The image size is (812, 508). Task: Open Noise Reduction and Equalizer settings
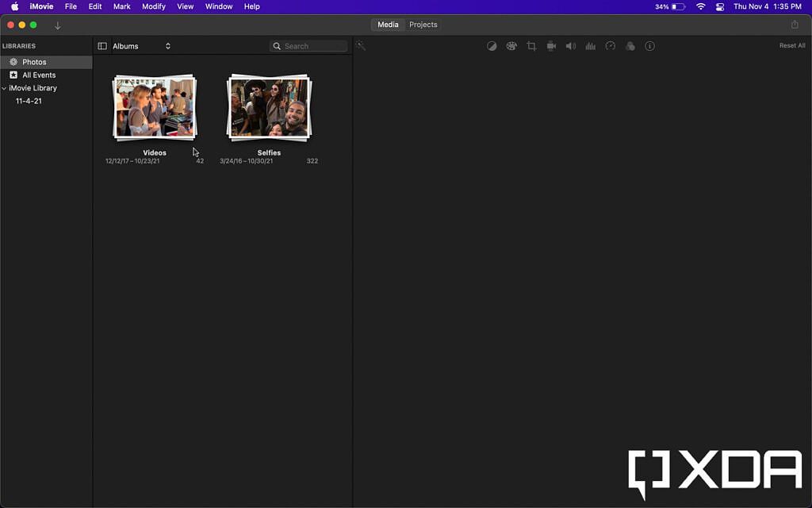[590, 45]
